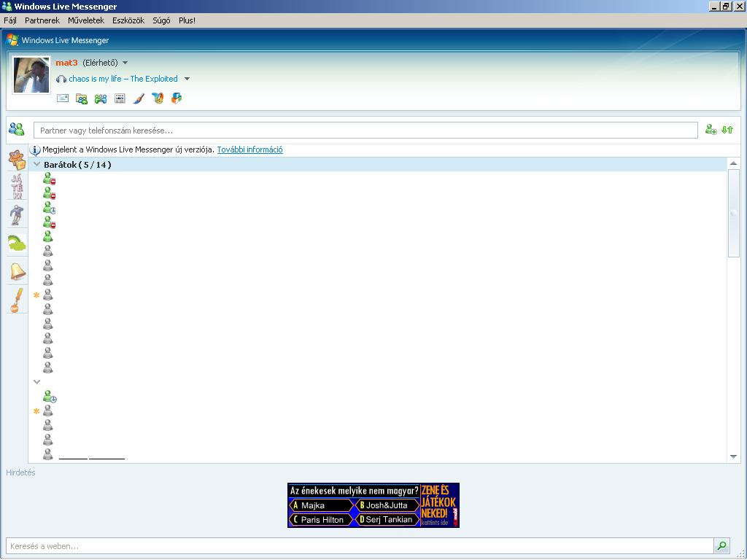Click the (Elérhető) status text

100,63
